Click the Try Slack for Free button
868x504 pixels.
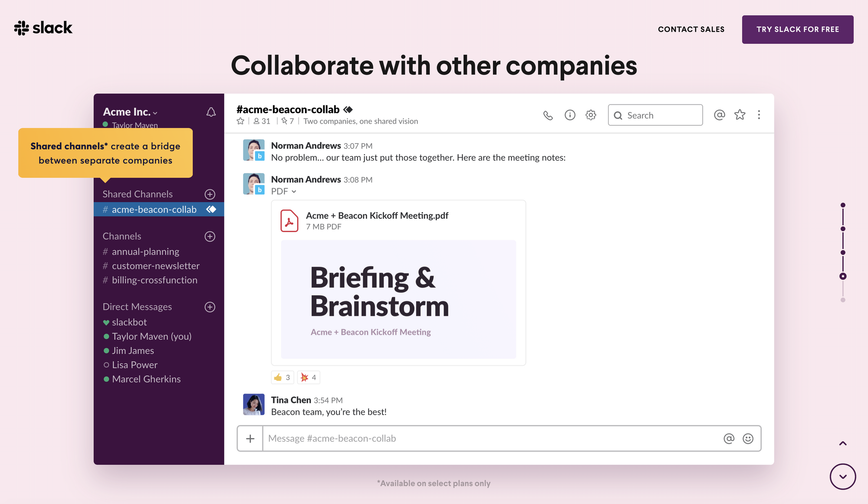(797, 29)
